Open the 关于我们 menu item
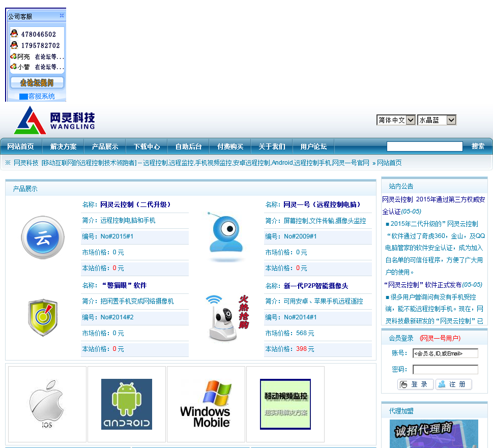Screen dimensions: 493x448 click(x=272, y=146)
